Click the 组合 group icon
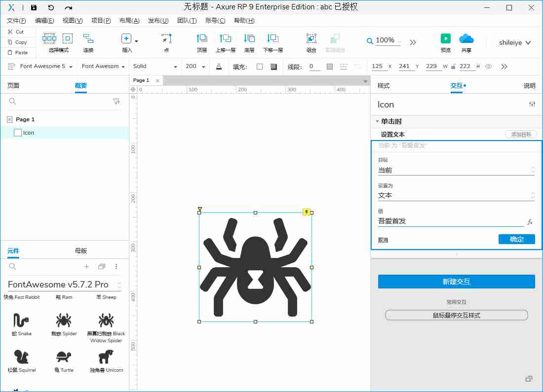The image size is (543, 392). pos(311,38)
